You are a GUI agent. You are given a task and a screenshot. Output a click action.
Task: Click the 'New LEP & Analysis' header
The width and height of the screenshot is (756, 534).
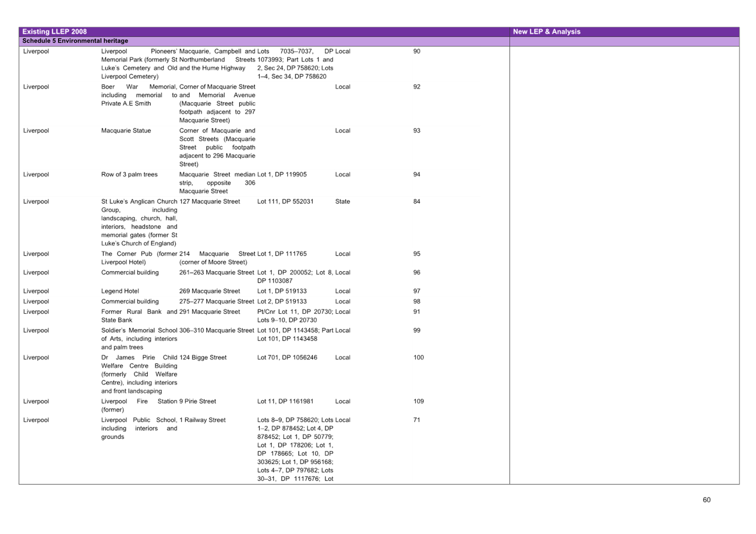point(546,32)
